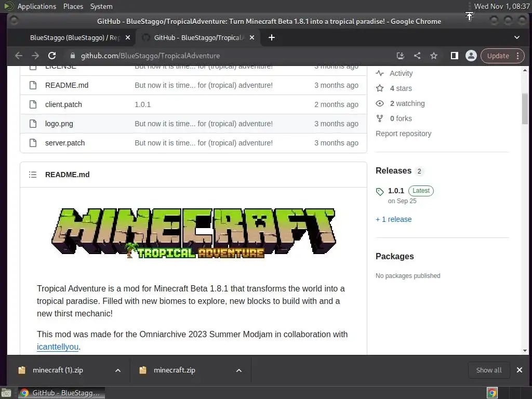Click minecraft.zip download file icon

[x=143, y=370]
